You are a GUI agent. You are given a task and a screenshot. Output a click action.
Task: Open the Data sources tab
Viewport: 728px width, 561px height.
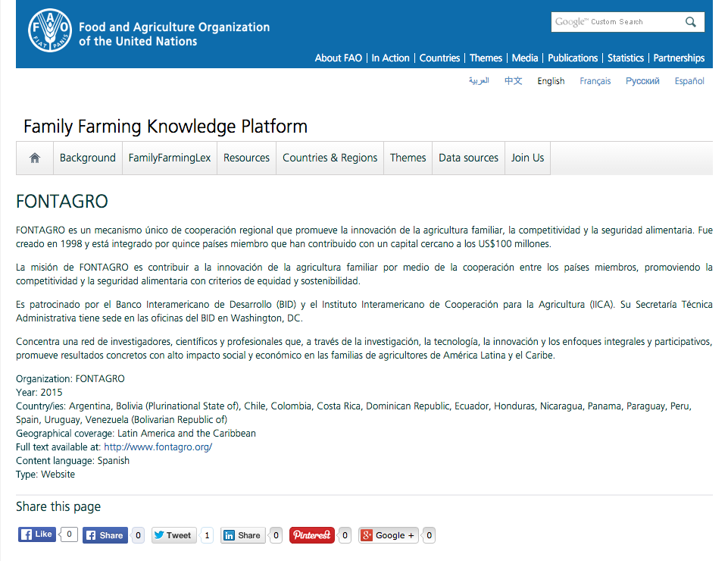468,158
